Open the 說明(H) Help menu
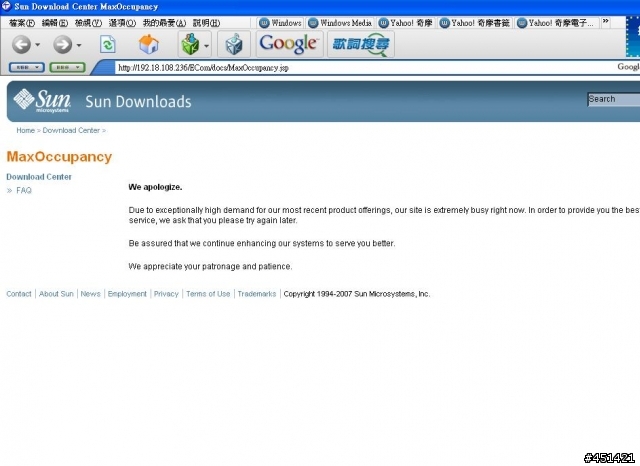The image size is (640, 466). pyautogui.click(x=206, y=23)
